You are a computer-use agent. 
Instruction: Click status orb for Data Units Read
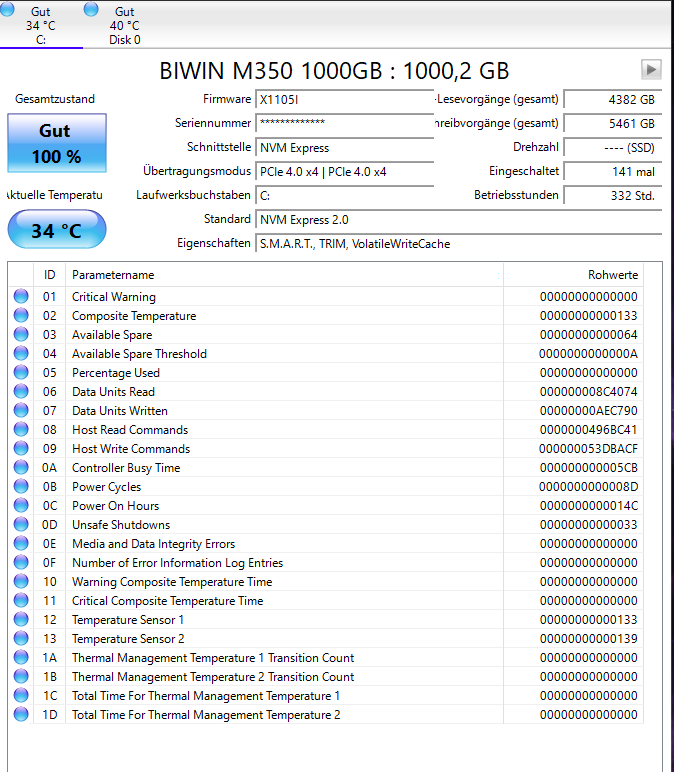(21, 391)
